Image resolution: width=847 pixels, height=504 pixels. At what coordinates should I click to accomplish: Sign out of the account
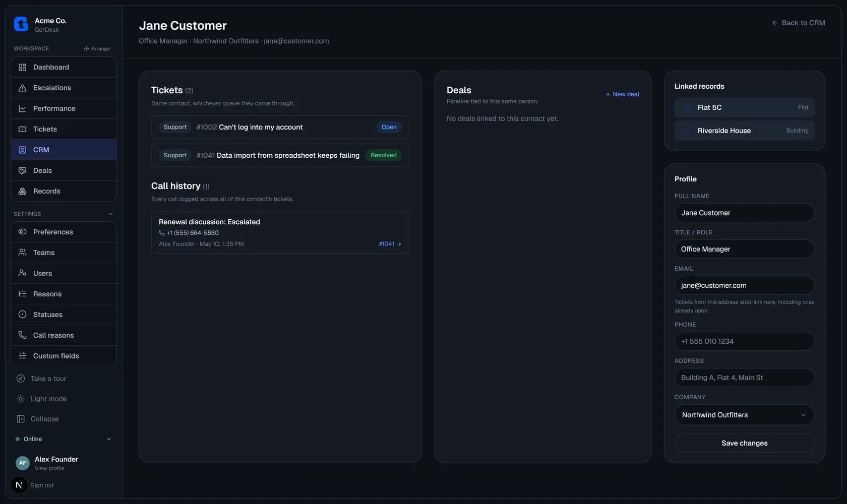tap(42, 485)
